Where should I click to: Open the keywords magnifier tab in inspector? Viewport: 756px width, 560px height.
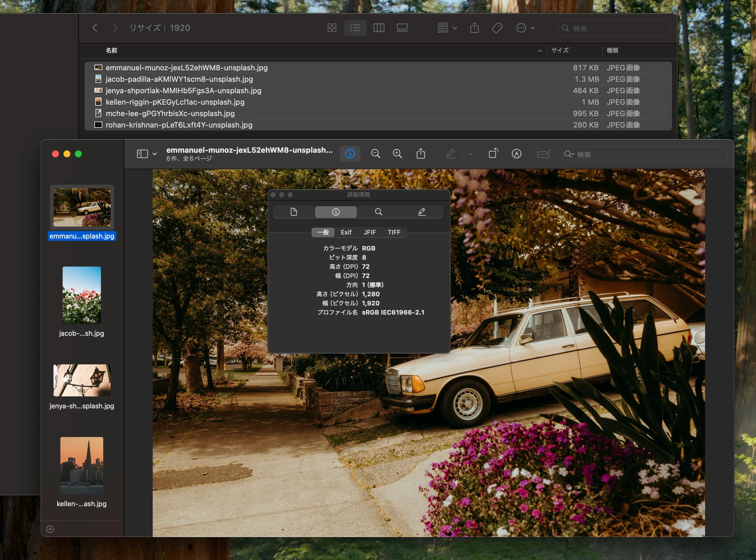(379, 212)
